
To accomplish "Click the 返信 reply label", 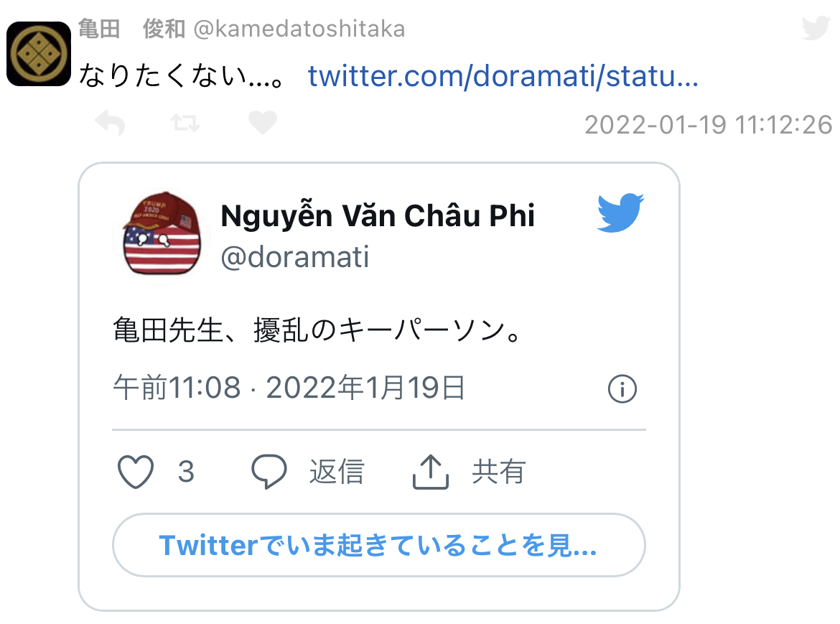I will pos(337,472).
